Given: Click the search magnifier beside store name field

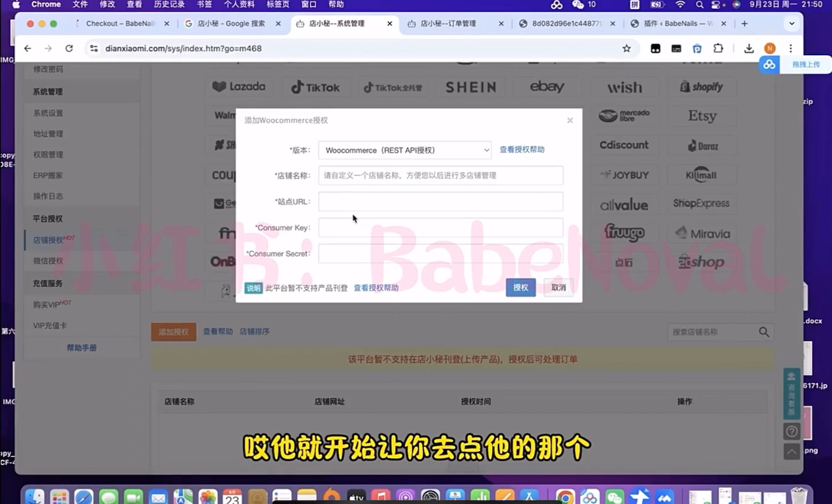Looking at the screenshot, I should (763, 332).
